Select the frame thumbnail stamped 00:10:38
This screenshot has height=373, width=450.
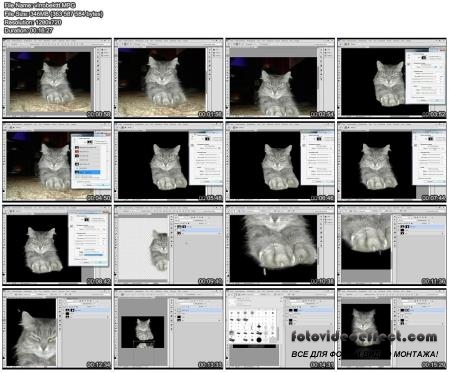click(280, 245)
